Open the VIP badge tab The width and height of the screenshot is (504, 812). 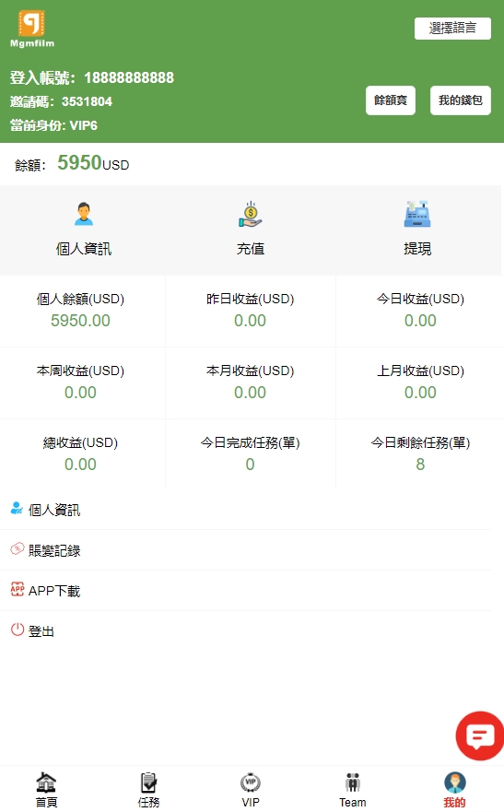(251, 790)
